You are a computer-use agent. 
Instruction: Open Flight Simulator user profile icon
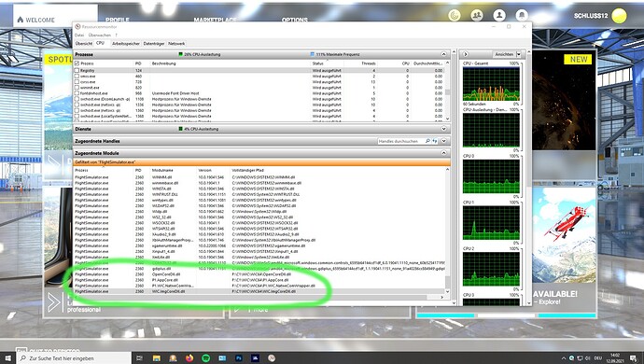tap(499, 16)
